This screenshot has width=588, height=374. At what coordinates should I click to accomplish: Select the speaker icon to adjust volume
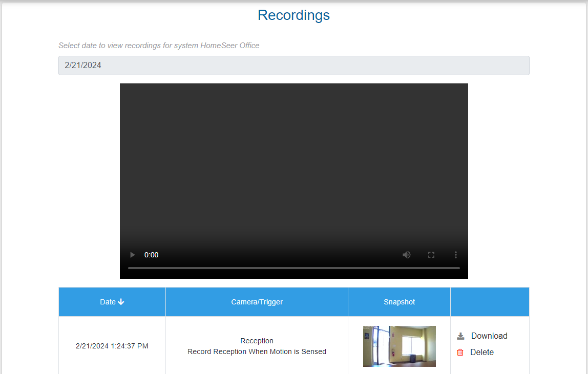[x=406, y=254]
